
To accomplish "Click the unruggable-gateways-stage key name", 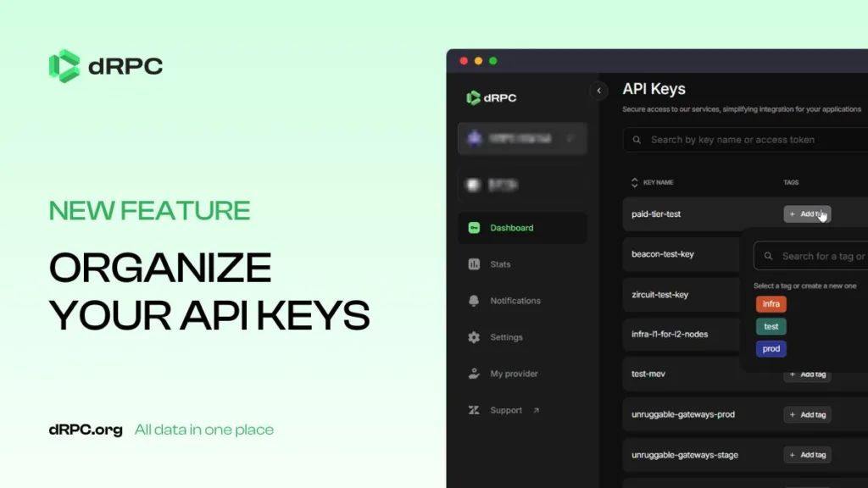I will coord(685,455).
